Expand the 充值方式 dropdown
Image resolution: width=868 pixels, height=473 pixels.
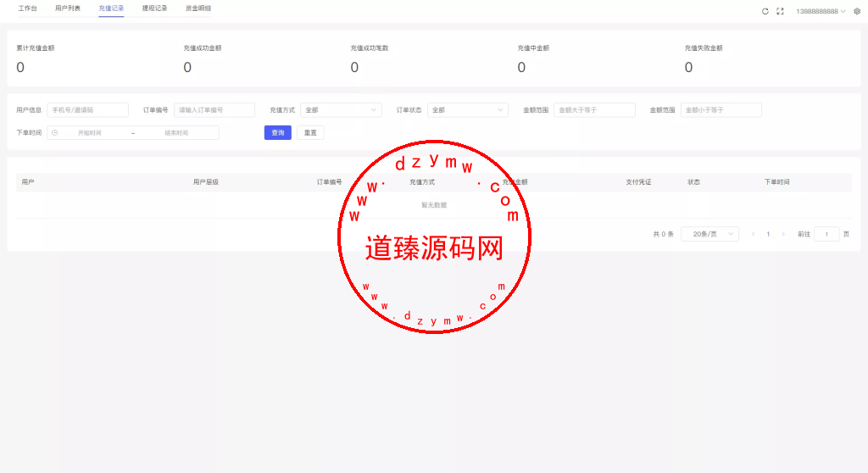341,110
